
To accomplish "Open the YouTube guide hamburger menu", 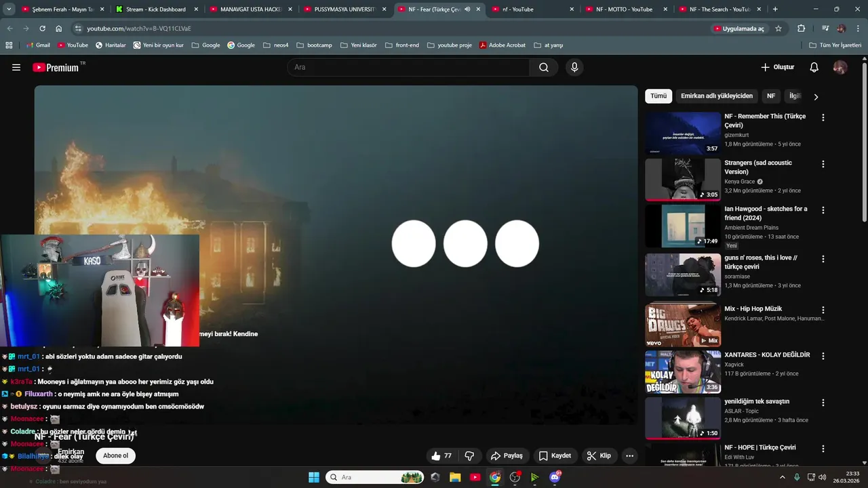I will click(x=16, y=67).
